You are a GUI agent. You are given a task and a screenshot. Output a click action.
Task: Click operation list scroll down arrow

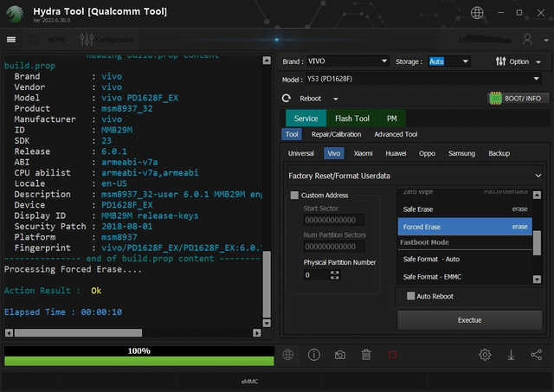537,280
